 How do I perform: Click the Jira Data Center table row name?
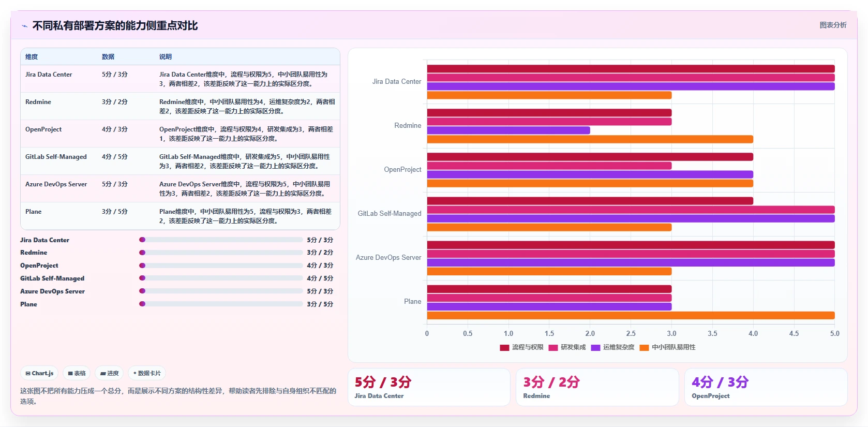coord(49,75)
